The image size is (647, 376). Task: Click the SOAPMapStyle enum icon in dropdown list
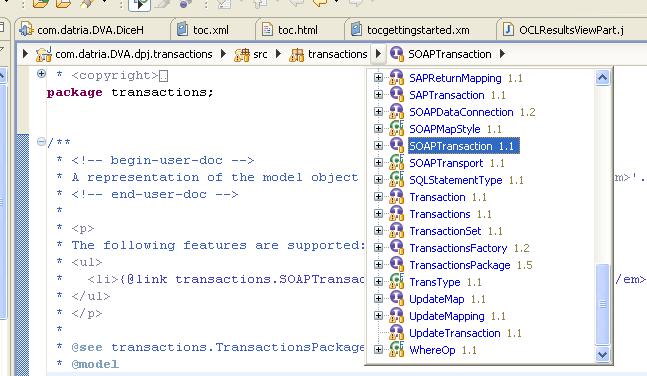(397, 129)
